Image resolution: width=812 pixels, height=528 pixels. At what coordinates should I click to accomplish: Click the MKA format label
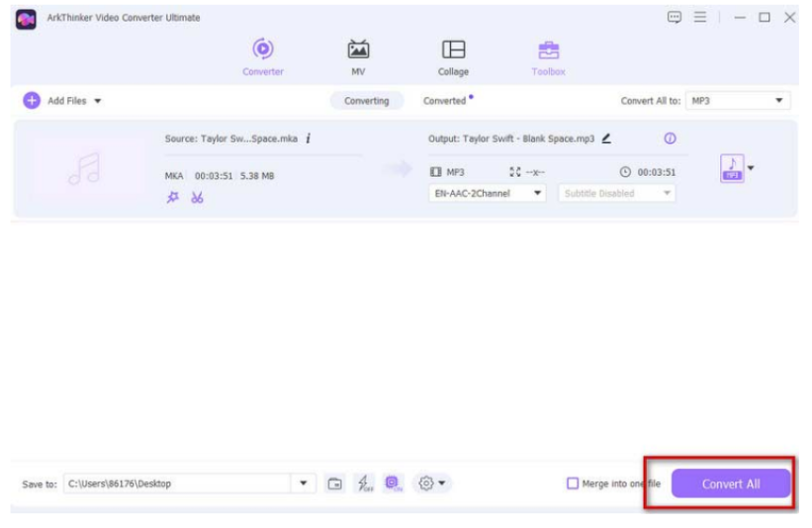(174, 176)
